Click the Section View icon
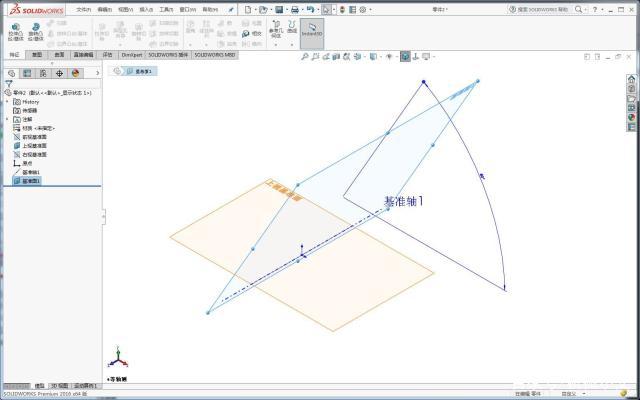Screen dimensions: 640x400 point(336,57)
